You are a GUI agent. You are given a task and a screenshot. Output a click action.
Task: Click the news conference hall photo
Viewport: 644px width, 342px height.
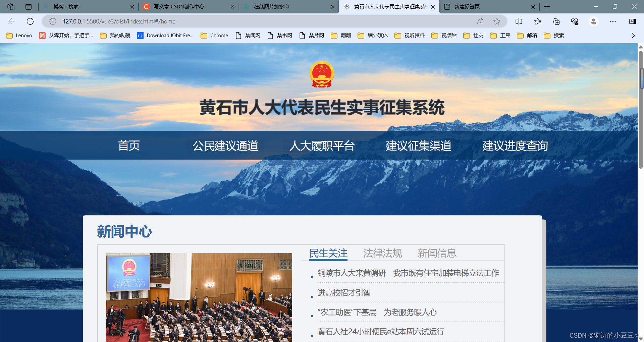[x=199, y=297]
